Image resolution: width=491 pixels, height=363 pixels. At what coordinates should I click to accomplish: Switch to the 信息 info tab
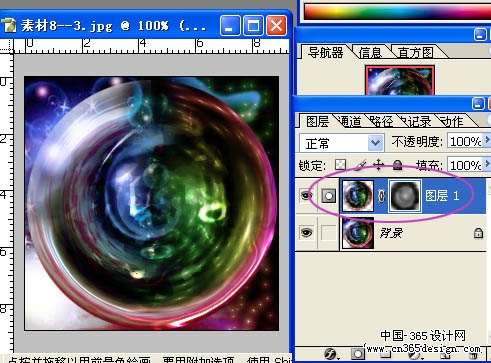pos(370,53)
